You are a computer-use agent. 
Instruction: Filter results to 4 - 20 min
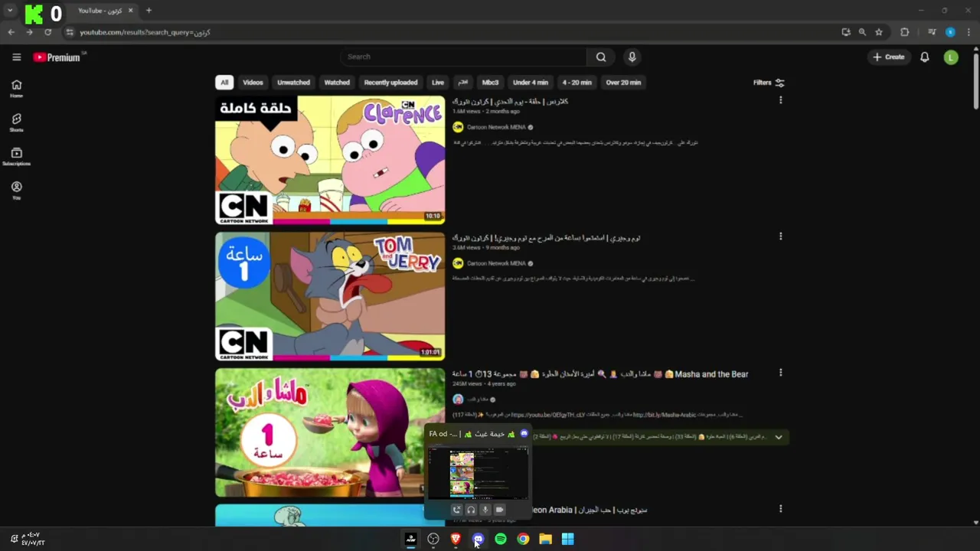[577, 83]
